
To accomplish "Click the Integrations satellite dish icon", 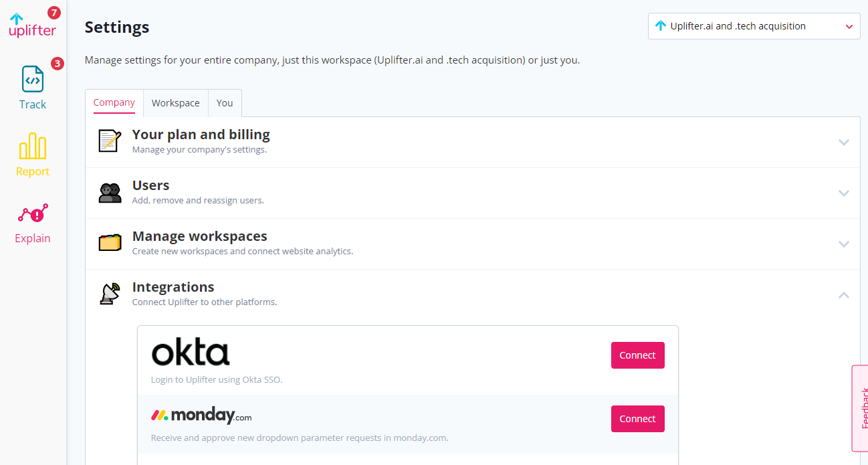I will (110, 294).
